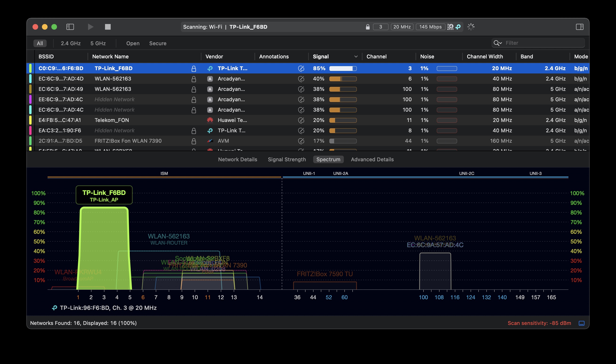The height and width of the screenshot is (364, 616).
Task: Click the TP-Link vendor icon in first row
Action: [x=210, y=69]
